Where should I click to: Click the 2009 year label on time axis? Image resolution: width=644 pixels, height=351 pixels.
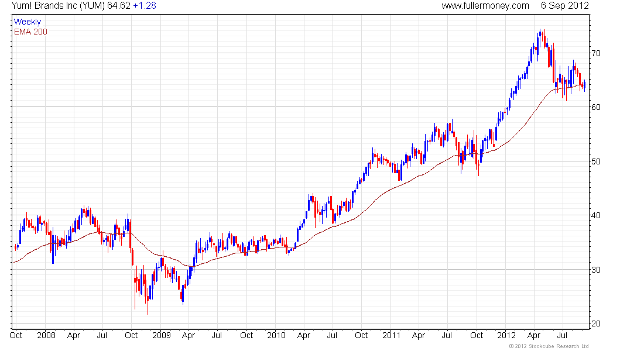point(162,335)
